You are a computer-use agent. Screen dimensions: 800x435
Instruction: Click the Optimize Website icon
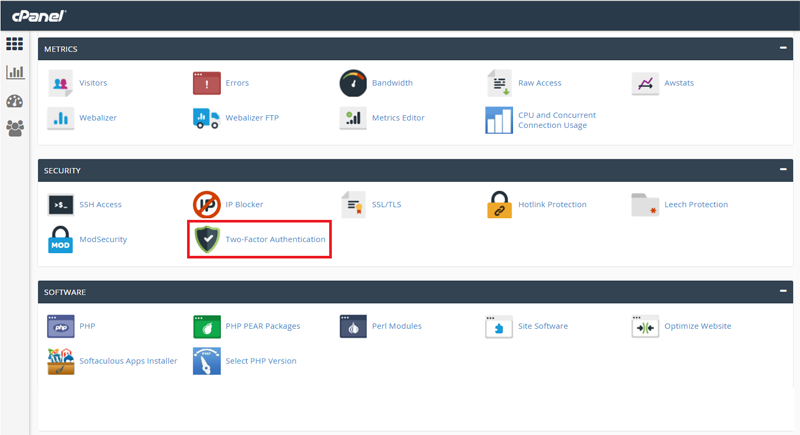coord(645,326)
